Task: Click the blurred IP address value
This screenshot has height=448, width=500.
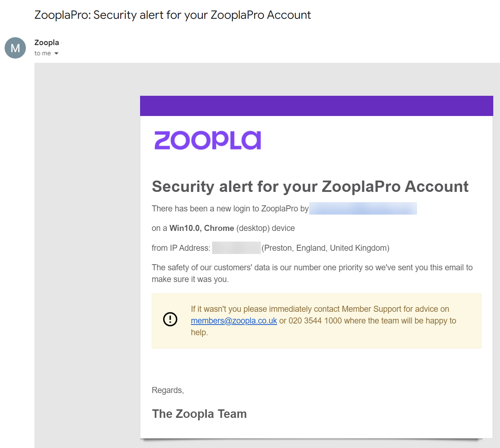Action: (x=236, y=248)
